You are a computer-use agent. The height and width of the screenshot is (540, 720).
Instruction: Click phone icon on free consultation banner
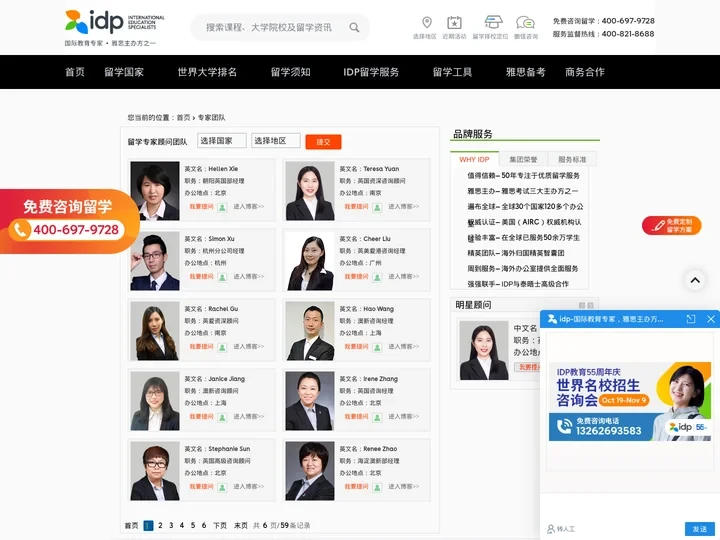point(20,230)
